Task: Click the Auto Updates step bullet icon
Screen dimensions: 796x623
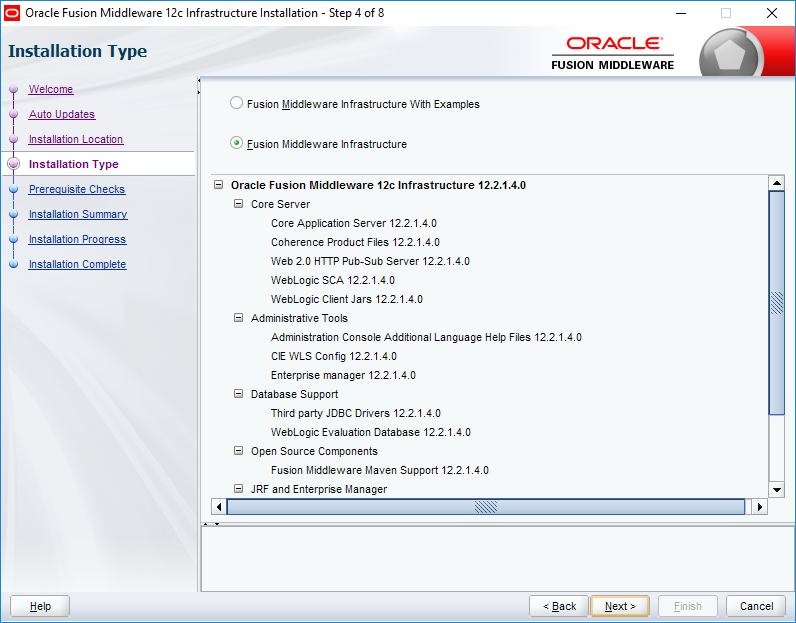Action: (x=14, y=114)
